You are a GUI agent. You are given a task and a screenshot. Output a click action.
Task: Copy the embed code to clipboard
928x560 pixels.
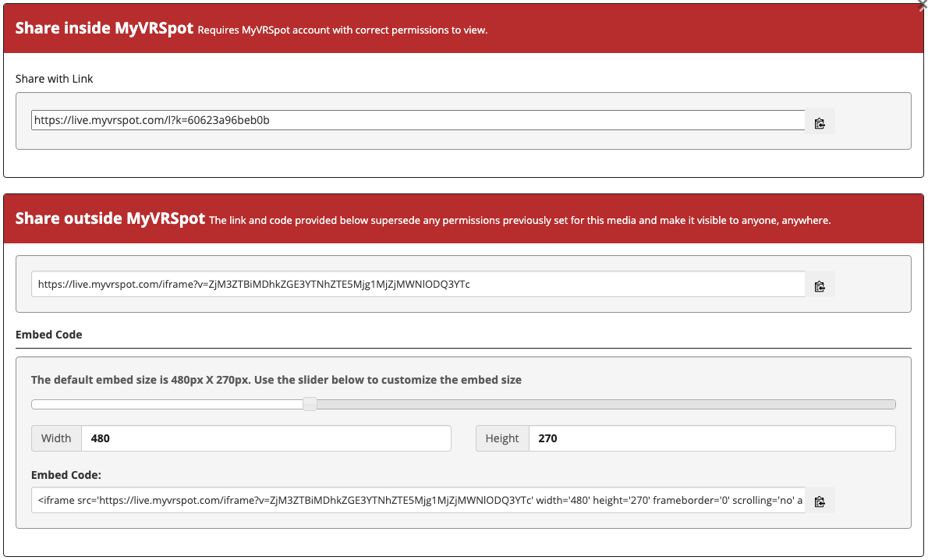[x=820, y=500]
